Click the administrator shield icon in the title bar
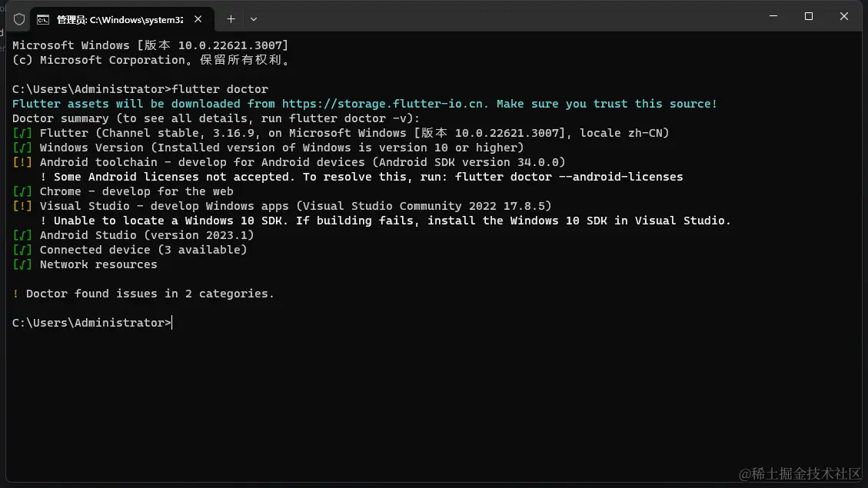The width and height of the screenshot is (868, 488). [x=18, y=18]
